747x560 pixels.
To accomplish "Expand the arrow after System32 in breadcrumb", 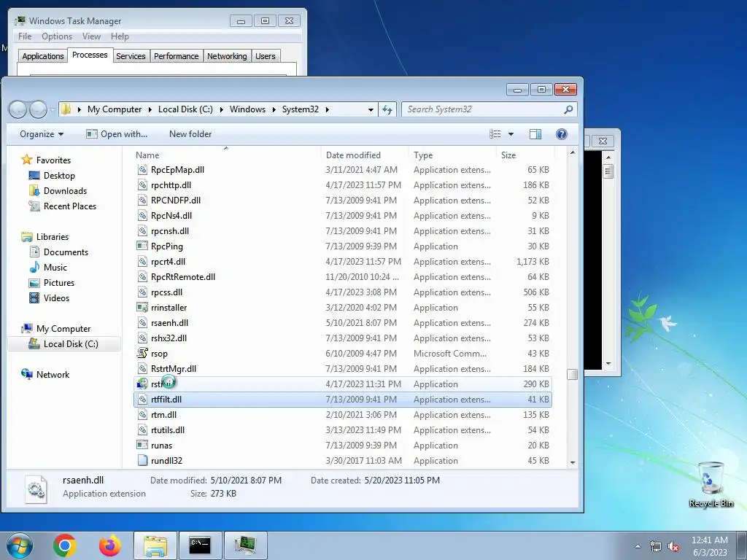I will 327,109.
